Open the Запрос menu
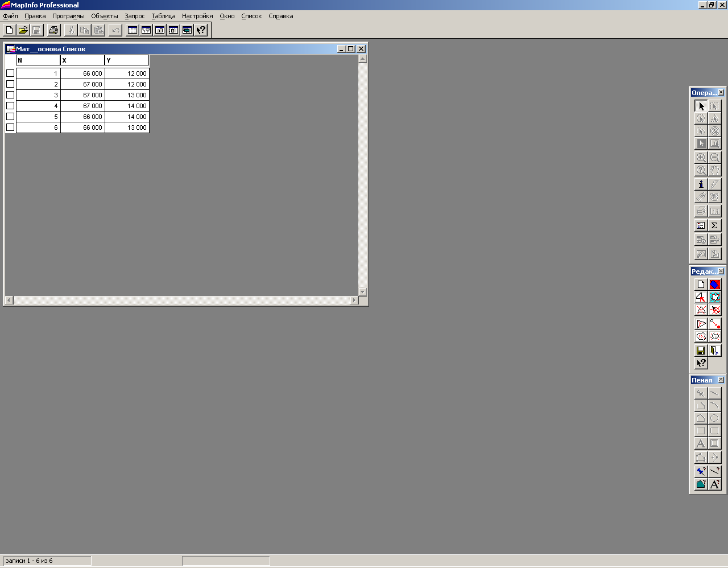This screenshot has height=568, width=728. [135, 16]
